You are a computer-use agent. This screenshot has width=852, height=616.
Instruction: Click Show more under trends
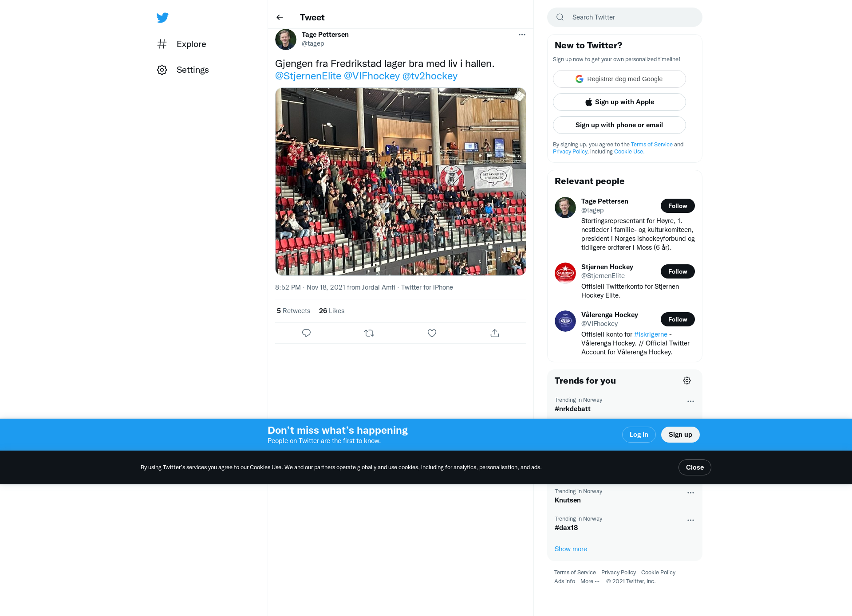click(571, 549)
